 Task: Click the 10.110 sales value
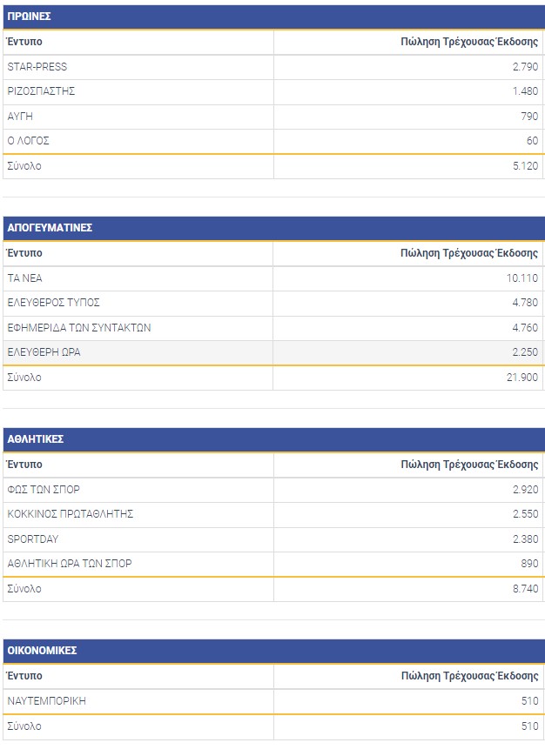coord(523,278)
